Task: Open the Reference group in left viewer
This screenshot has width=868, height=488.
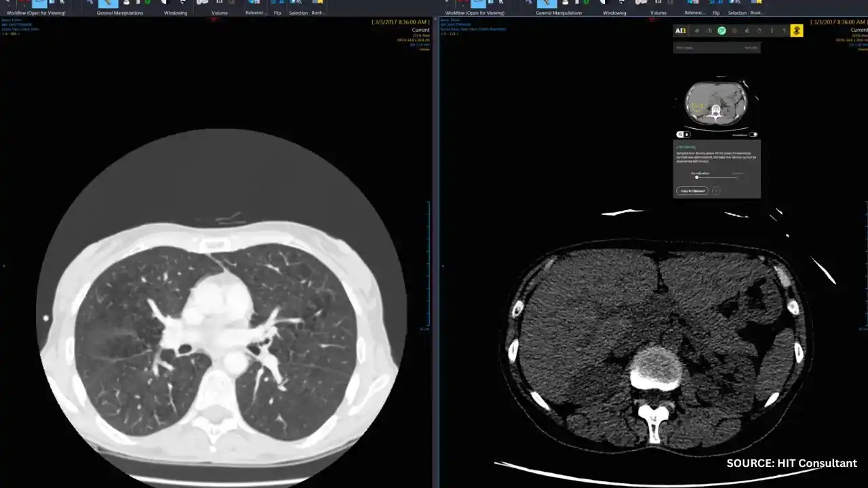Action: tap(256, 13)
